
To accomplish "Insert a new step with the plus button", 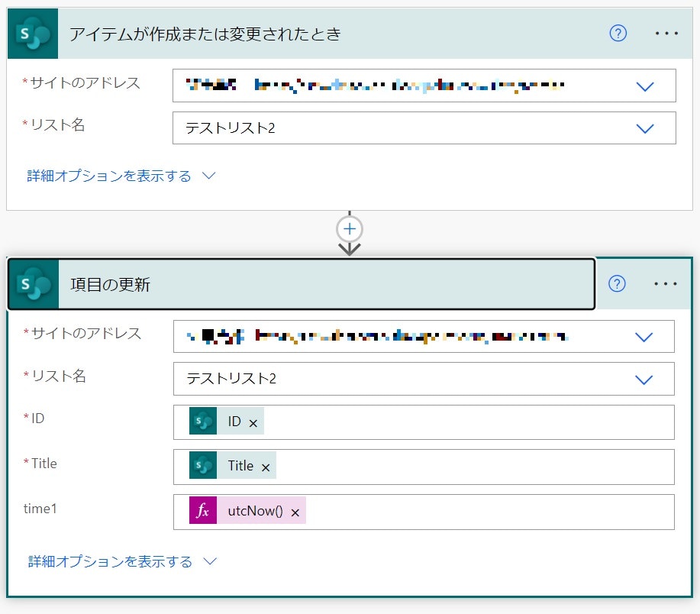I will pyautogui.click(x=350, y=229).
